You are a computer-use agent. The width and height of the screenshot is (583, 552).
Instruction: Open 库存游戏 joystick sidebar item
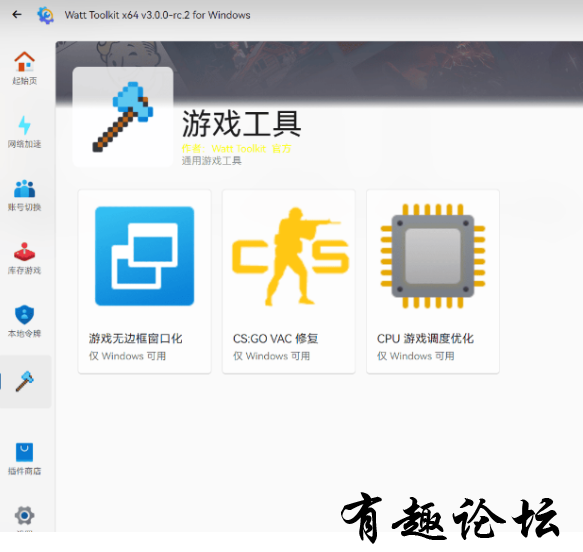[25, 258]
